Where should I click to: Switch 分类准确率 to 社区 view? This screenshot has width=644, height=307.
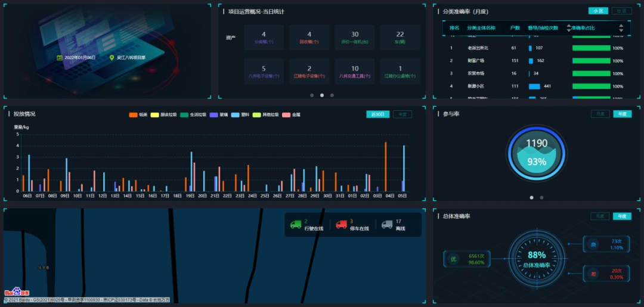[x=622, y=11]
